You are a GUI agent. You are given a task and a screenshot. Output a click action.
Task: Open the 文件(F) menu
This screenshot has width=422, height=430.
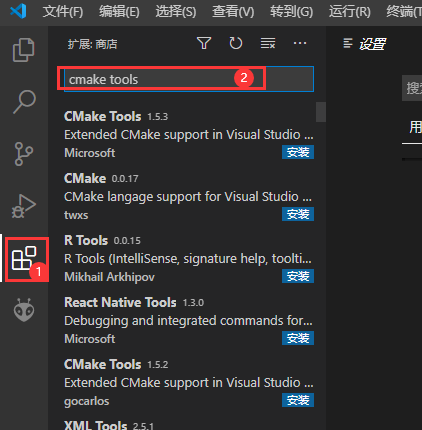click(x=63, y=12)
